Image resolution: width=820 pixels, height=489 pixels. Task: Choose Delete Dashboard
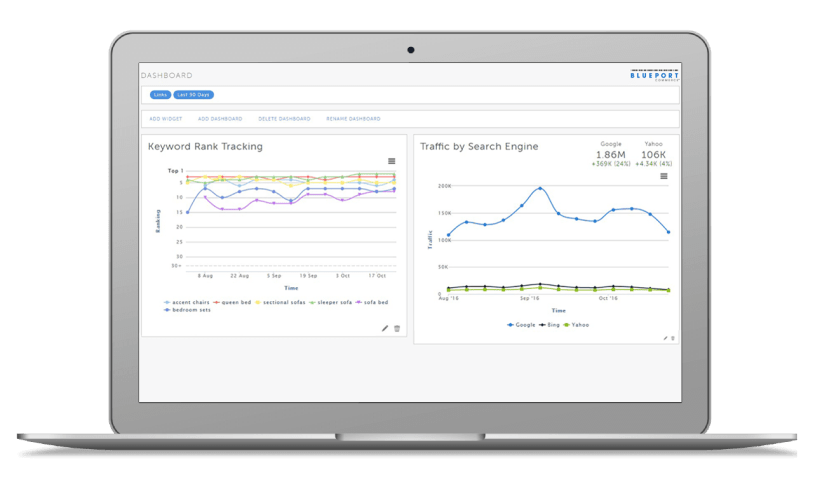click(x=284, y=119)
